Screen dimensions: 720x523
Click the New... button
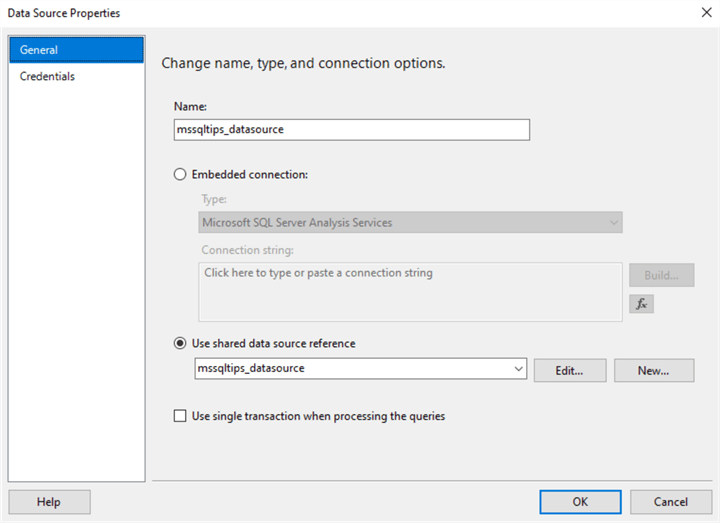[654, 370]
